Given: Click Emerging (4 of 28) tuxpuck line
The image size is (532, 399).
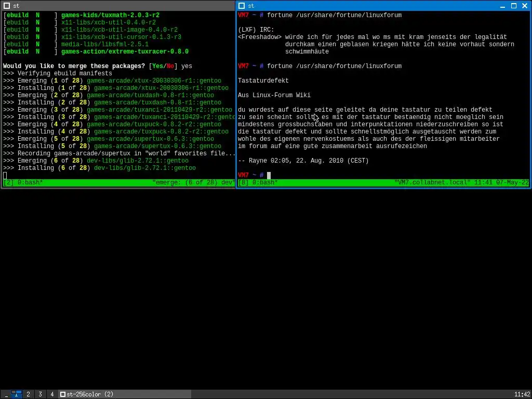Looking at the screenshot, I should click(x=112, y=124).
